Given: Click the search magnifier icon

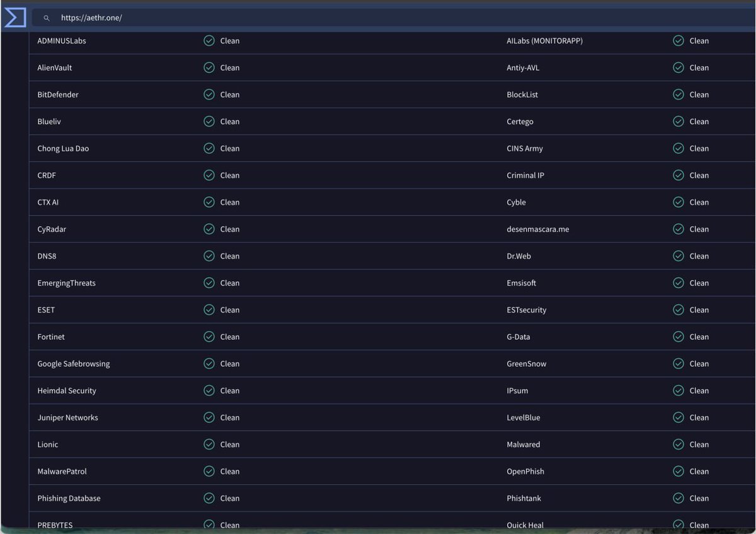Looking at the screenshot, I should click(x=47, y=18).
